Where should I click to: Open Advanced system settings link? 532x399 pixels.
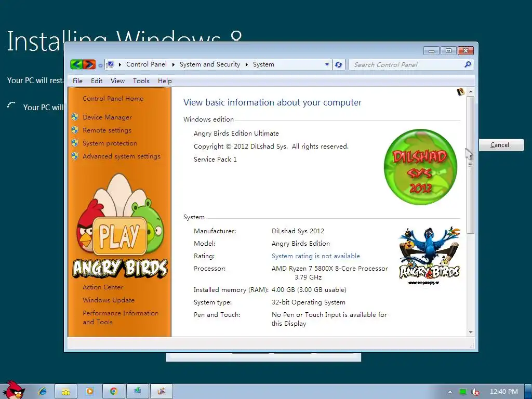122,156
